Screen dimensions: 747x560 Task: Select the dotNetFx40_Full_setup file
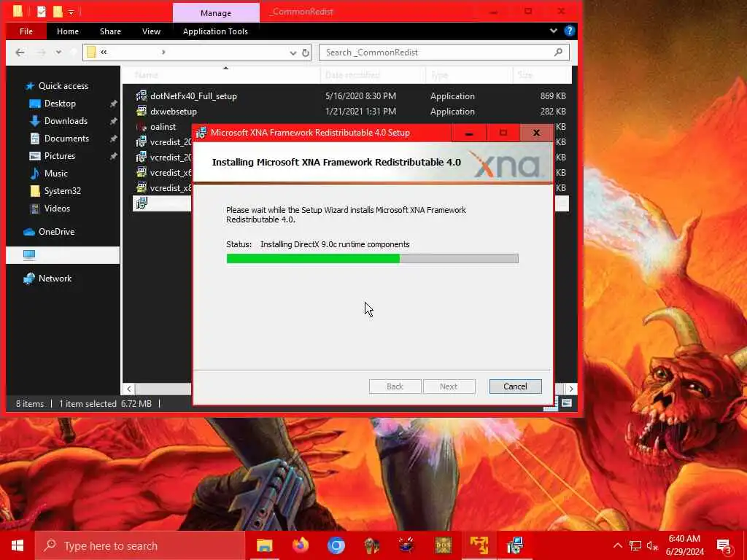193,96
